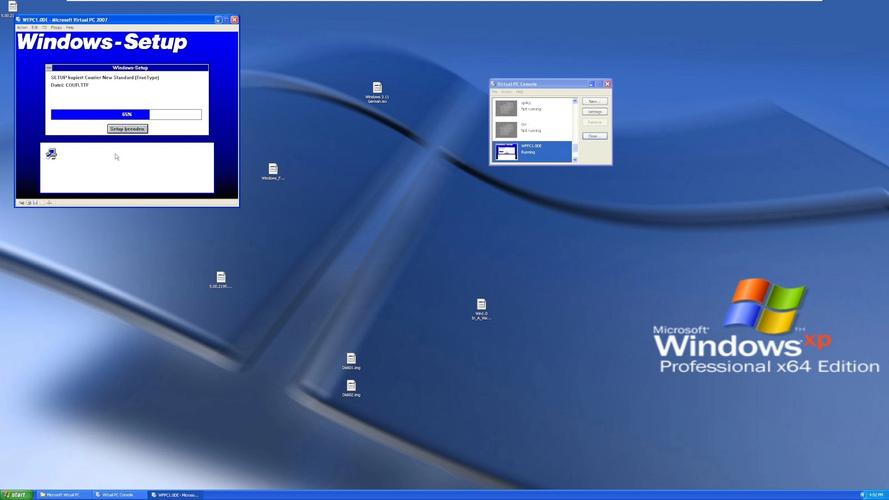Click the Close button in Virtual PC Console
889x500 pixels.
pyautogui.click(x=594, y=136)
